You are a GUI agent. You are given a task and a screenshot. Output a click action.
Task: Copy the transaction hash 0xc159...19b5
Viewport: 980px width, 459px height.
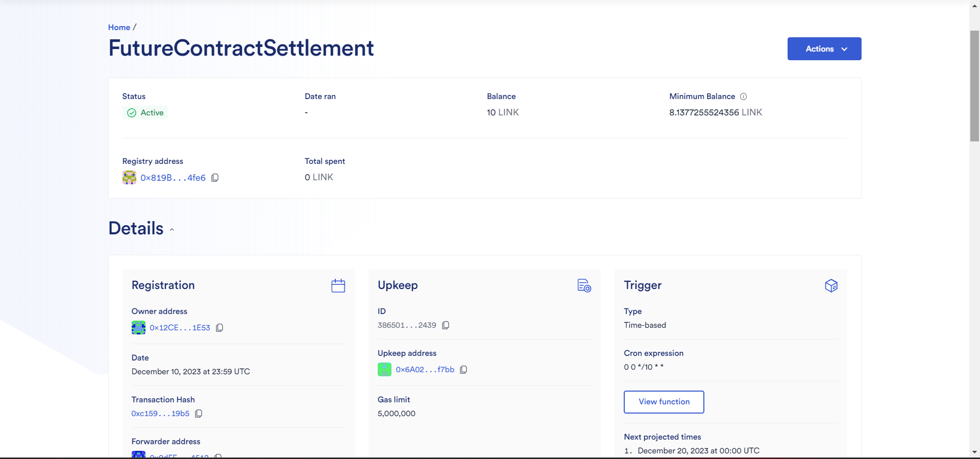[x=199, y=414]
